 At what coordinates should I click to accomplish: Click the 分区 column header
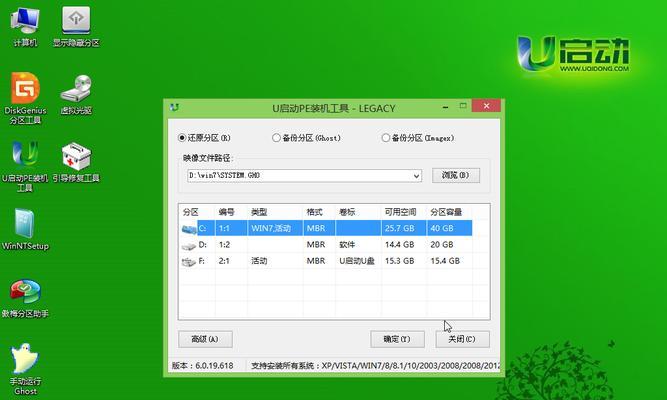pyautogui.click(x=191, y=212)
